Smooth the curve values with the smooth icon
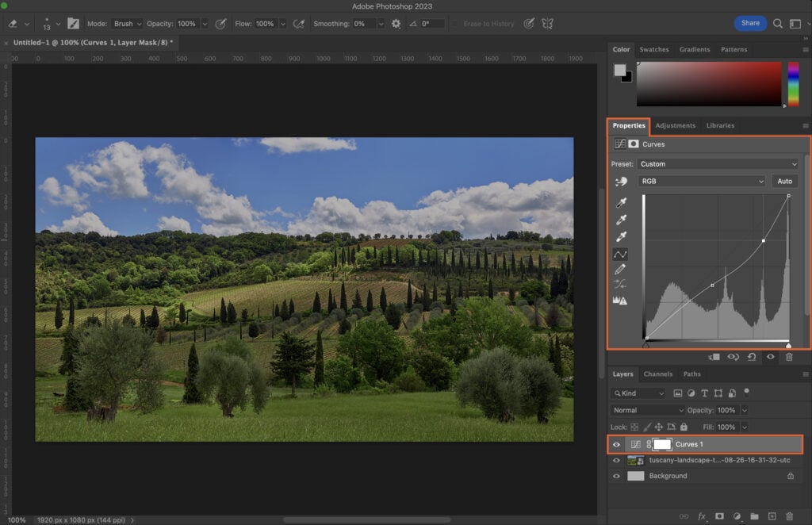Screen dimensions: 812x525 click(621, 283)
